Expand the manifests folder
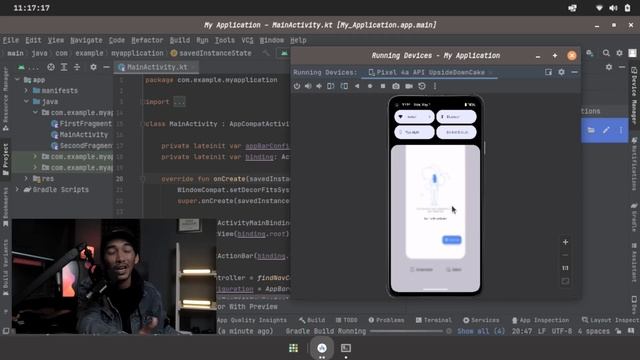 (x=26, y=91)
